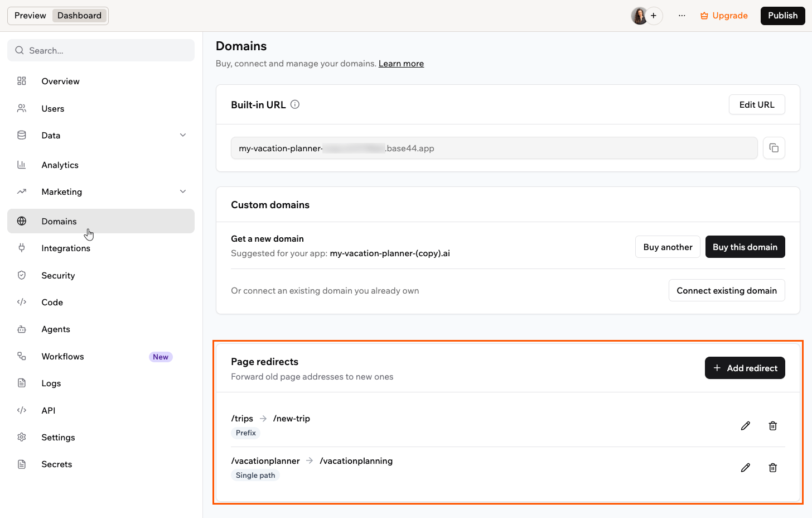Open the three-dots more options menu

(682, 16)
